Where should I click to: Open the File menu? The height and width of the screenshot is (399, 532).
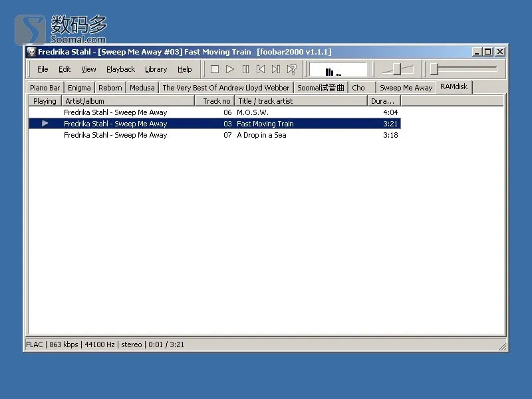tap(43, 69)
